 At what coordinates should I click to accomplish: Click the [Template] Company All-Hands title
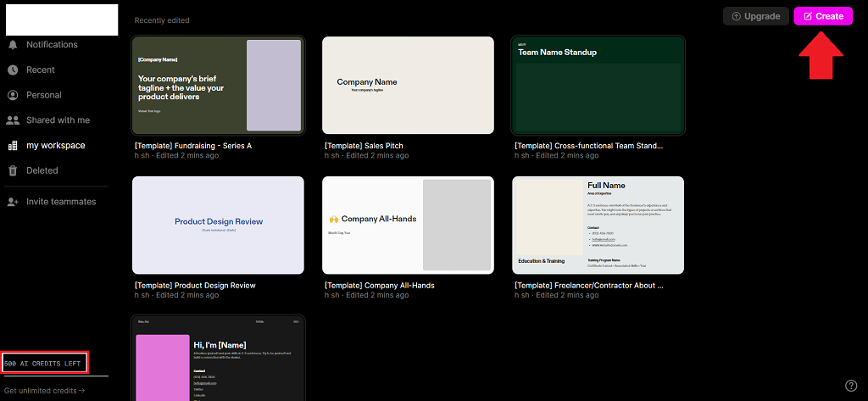(379, 286)
